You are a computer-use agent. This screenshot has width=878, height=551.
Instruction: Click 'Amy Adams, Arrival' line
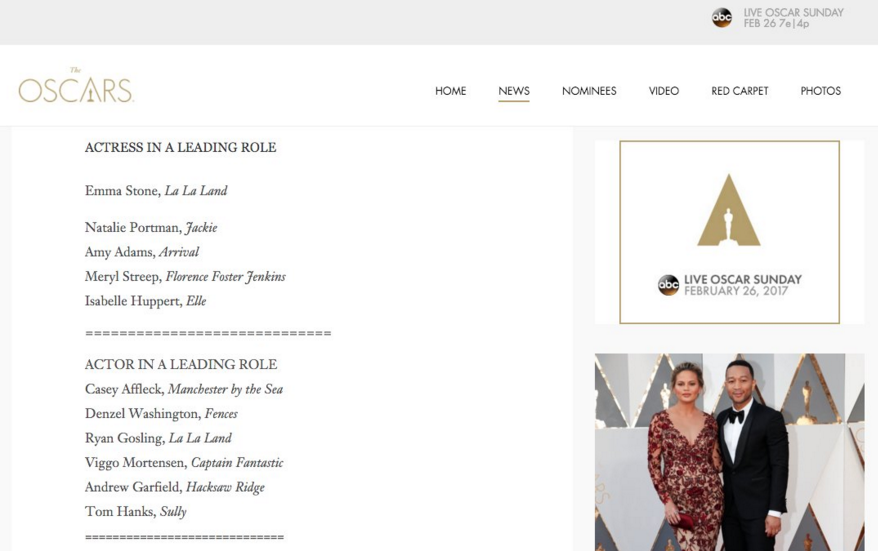click(142, 252)
